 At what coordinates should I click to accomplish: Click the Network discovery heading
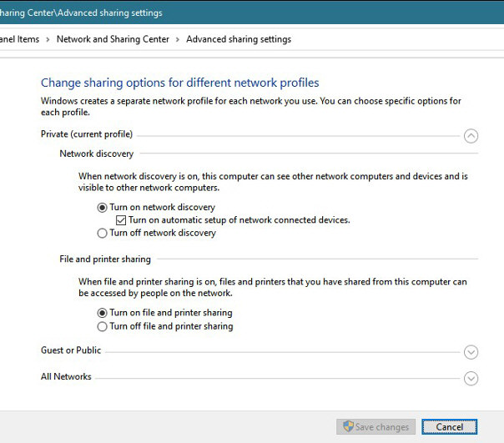(97, 154)
